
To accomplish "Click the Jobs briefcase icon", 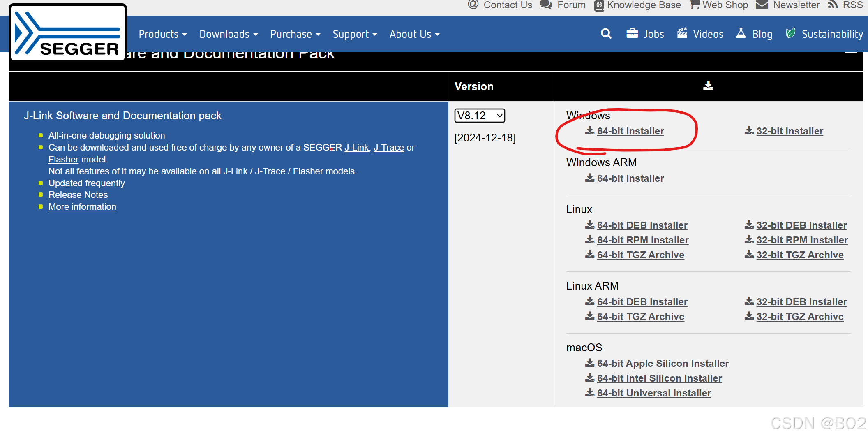I will (632, 33).
